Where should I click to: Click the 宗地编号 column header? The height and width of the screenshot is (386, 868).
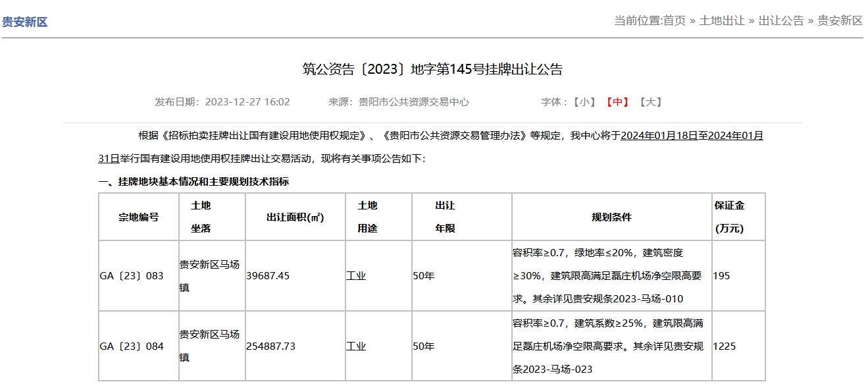(x=138, y=217)
